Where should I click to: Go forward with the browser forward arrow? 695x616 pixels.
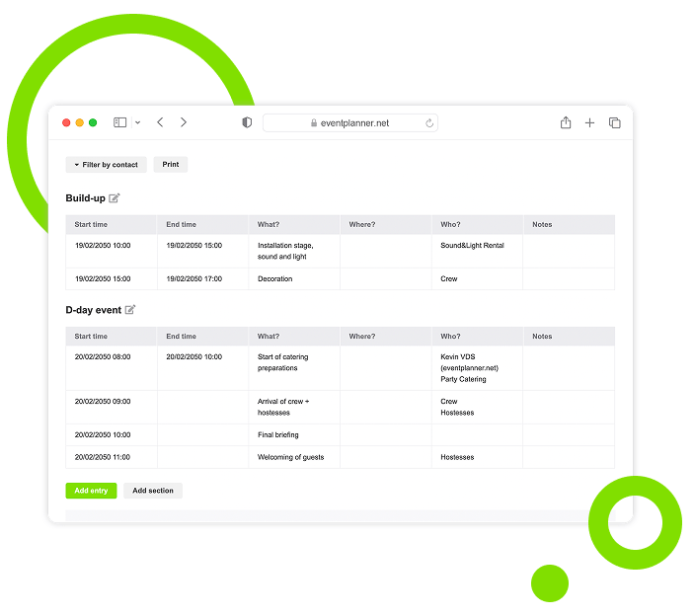click(x=184, y=122)
